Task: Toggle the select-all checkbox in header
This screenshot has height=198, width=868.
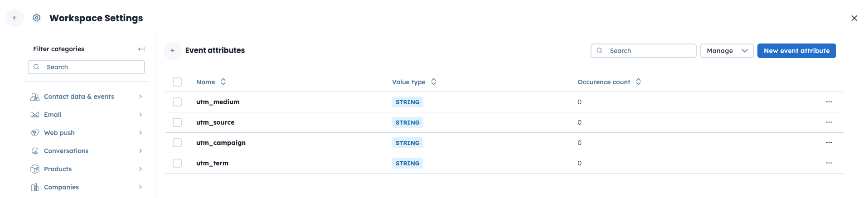Action: [x=177, y=82]
